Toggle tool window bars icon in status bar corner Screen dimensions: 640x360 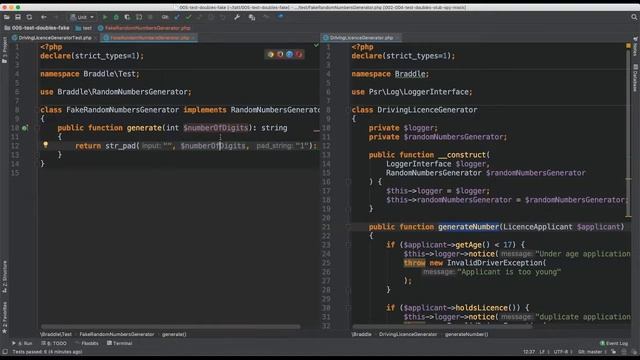click(5, 352)
